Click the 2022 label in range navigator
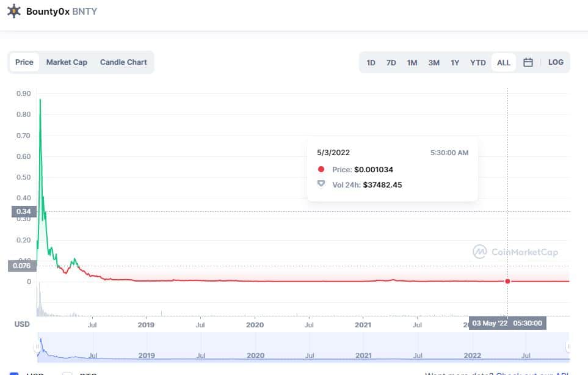 [x=472, y=355]
